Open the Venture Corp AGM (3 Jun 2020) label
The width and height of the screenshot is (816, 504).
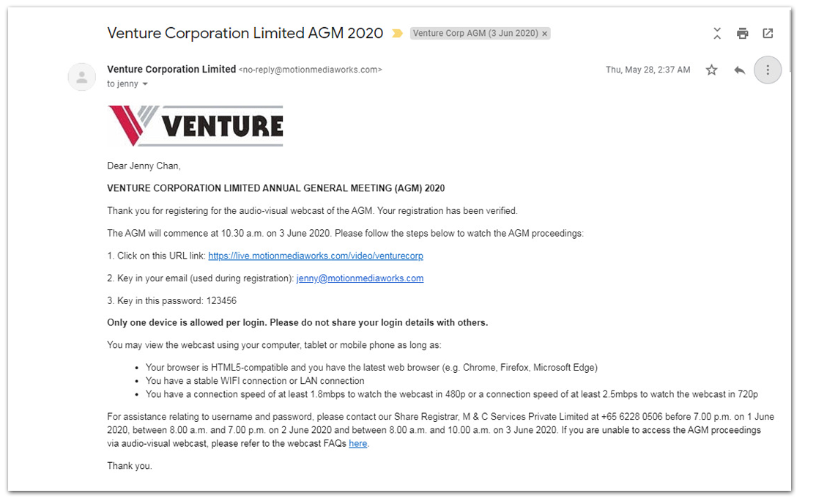pyautogui.click(x=475, y=33)
